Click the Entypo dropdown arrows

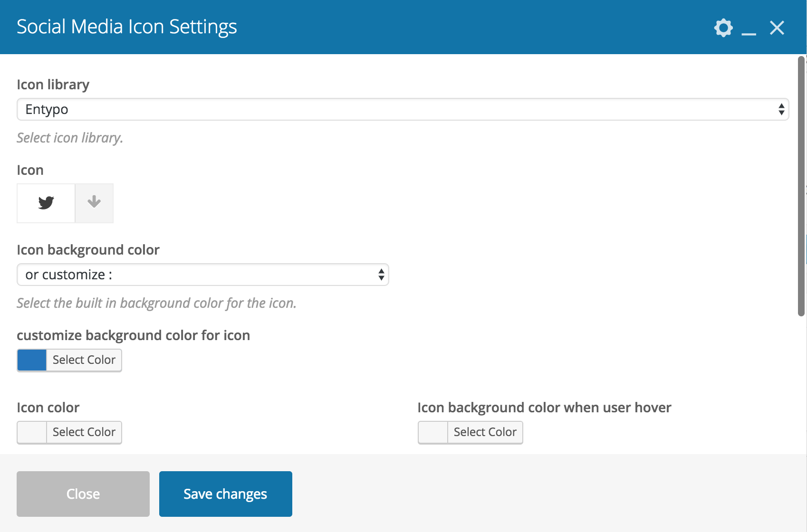point(781,109)
